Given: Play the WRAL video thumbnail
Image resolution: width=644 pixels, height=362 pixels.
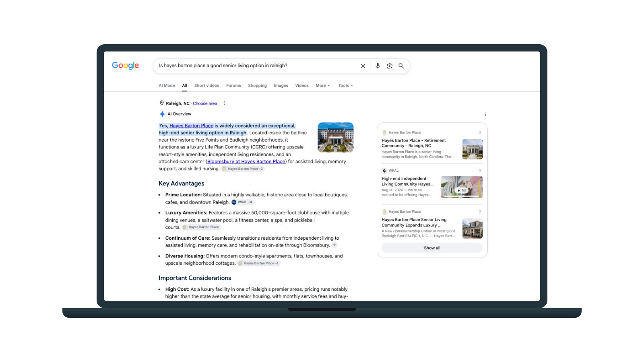Looking at the screenshot, I should pyautogui.click(x=462, y=187).
